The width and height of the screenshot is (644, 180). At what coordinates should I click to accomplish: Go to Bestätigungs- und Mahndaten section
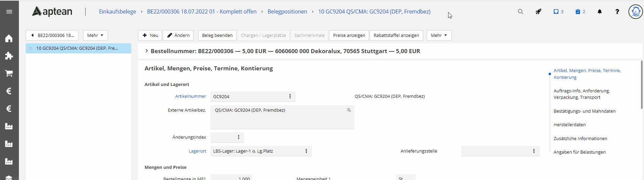tap(584, 111)
